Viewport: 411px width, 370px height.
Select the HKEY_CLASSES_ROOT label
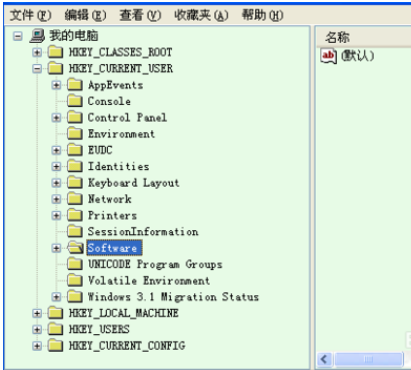tap(121, 52)
